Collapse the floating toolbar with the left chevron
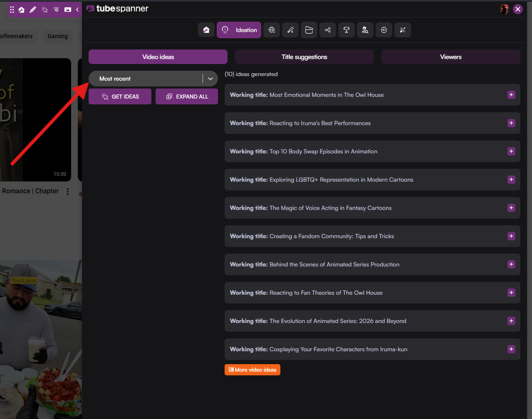This screenshot has width=532, height=419. point(77,10)
